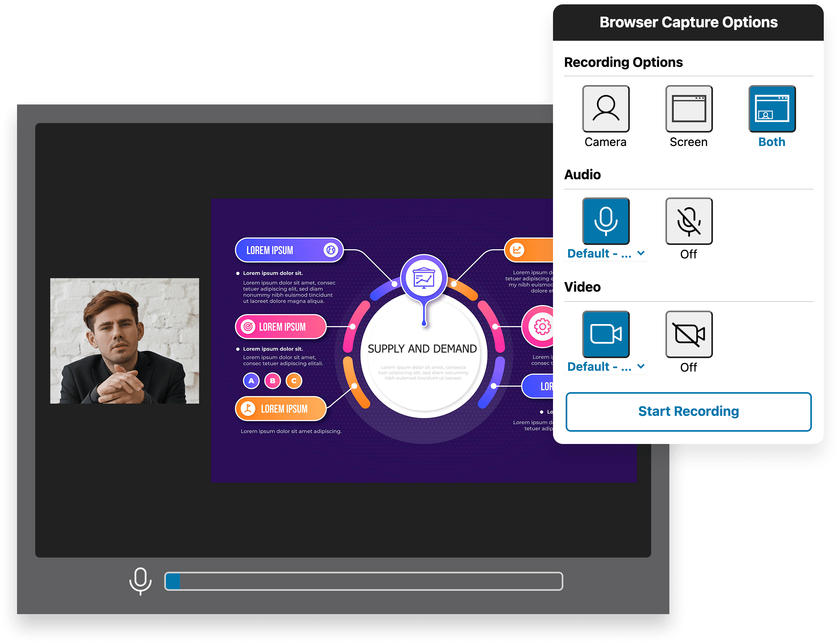Select the Camera recording option
The width and height of the screenshot is (840, 643).
click(x=606, y=109)
